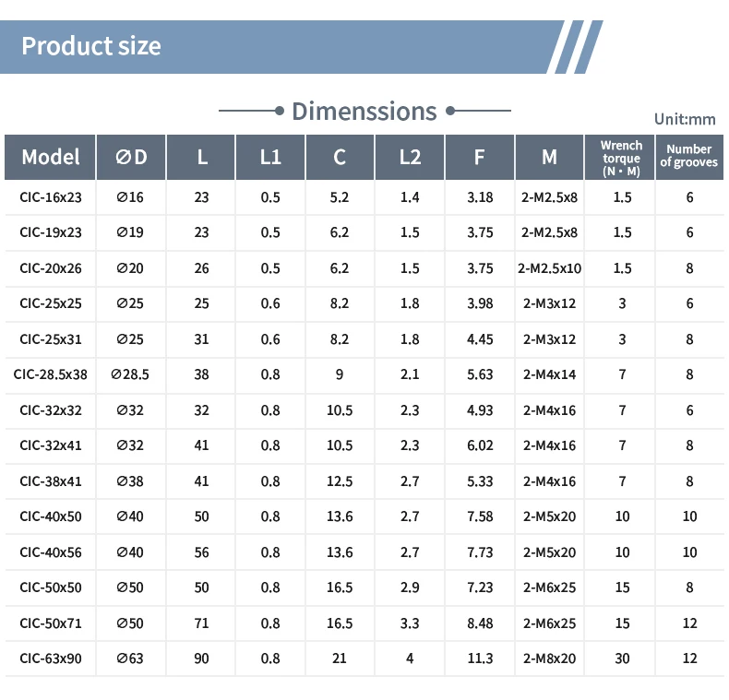This screenshot has height=700, width=729.
Task: Click L value '38'
Action: [x=201, y=374]
